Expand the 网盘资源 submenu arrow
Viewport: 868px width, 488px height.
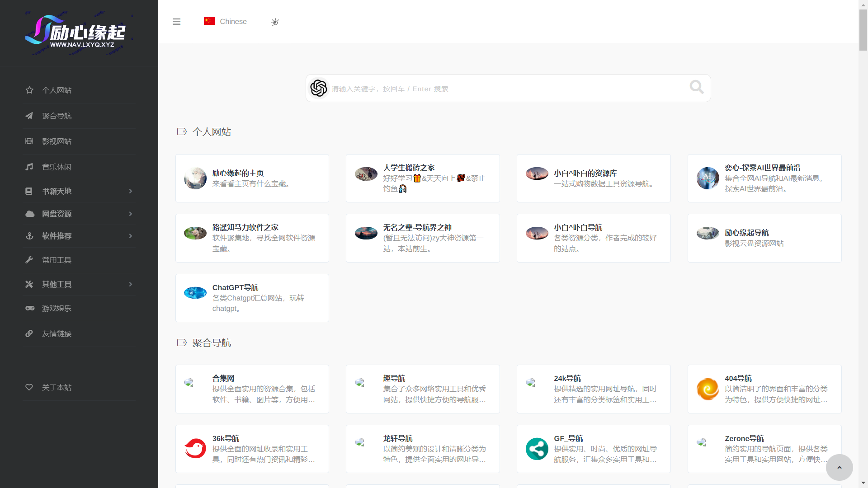(x=131, y=214)
